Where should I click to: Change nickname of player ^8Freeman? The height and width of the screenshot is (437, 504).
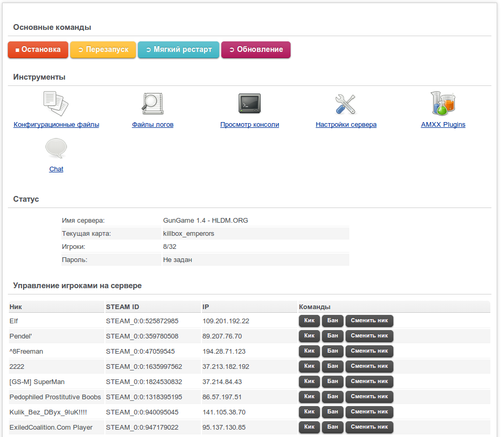(369, 351)
